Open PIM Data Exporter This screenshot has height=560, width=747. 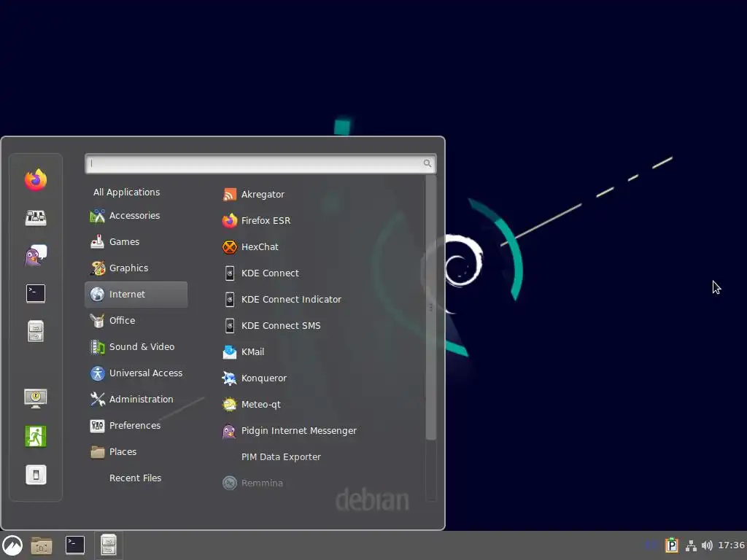pyautogui.click(x=281, y=456)
